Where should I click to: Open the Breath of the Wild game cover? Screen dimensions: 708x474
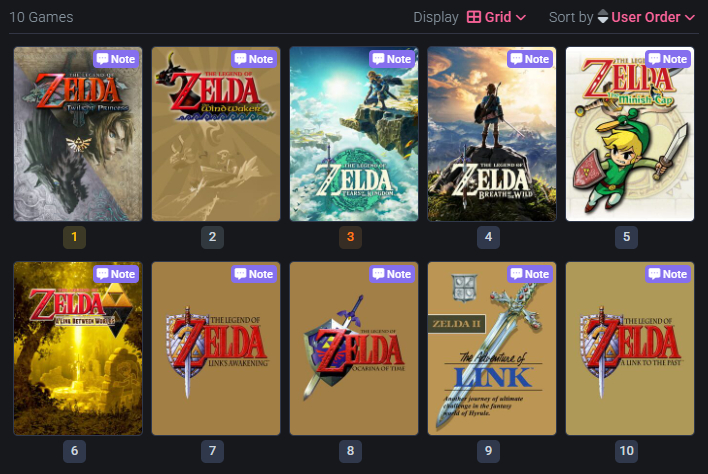[492, 134]
